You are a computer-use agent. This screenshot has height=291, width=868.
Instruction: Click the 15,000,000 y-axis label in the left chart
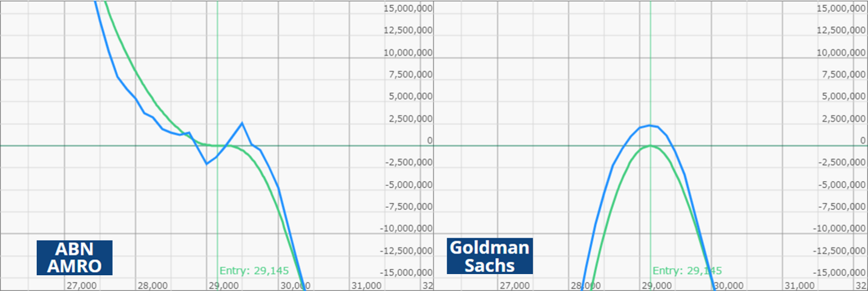(x=409, y=8)
